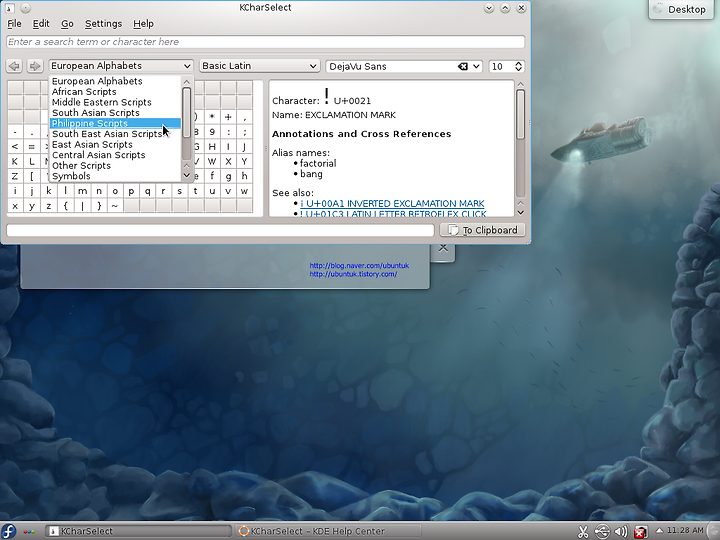
Task: Select East Asian Scripts
Action: point(115,145)
